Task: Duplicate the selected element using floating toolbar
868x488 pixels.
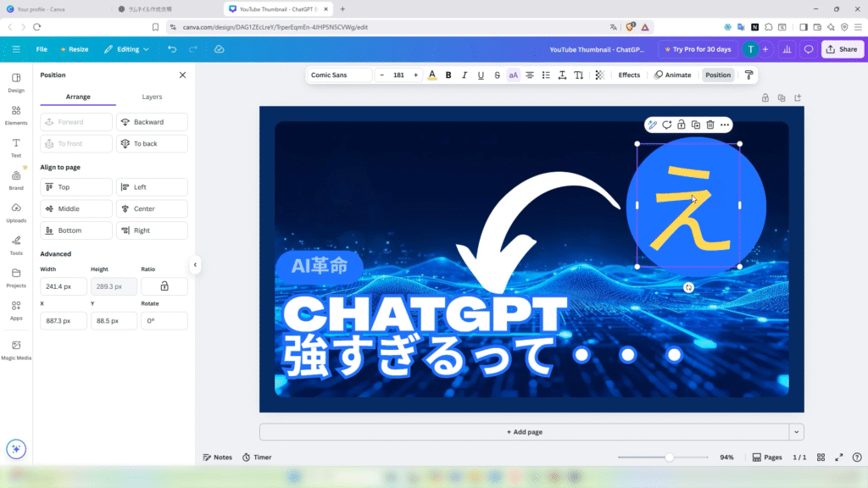Action: (x=696, y=125)
